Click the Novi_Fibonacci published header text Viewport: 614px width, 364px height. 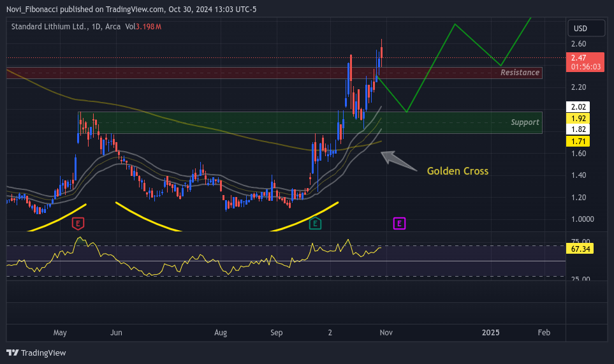(131, 9)
